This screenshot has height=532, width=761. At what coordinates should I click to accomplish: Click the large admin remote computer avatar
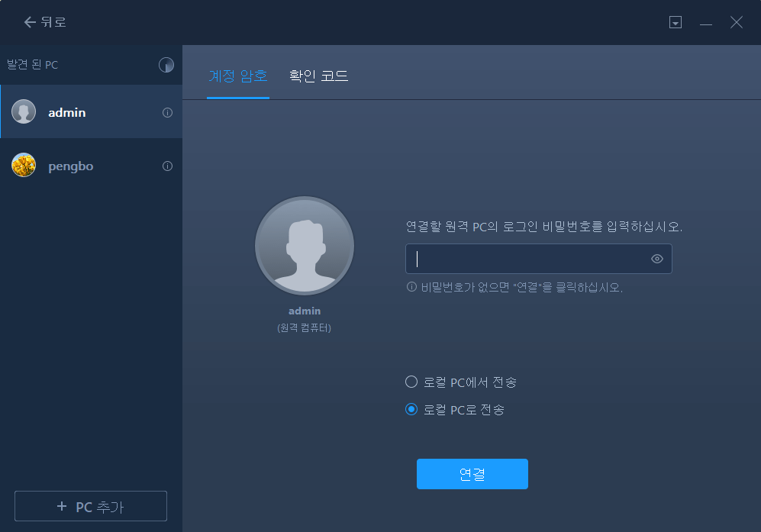click(x=305, y=246)
